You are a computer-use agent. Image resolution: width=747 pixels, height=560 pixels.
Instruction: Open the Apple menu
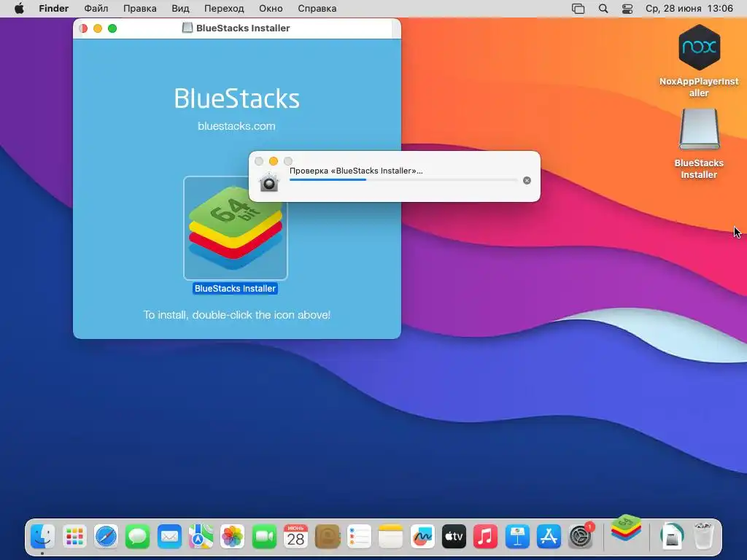pyautogui.click(x=19, y=9)
